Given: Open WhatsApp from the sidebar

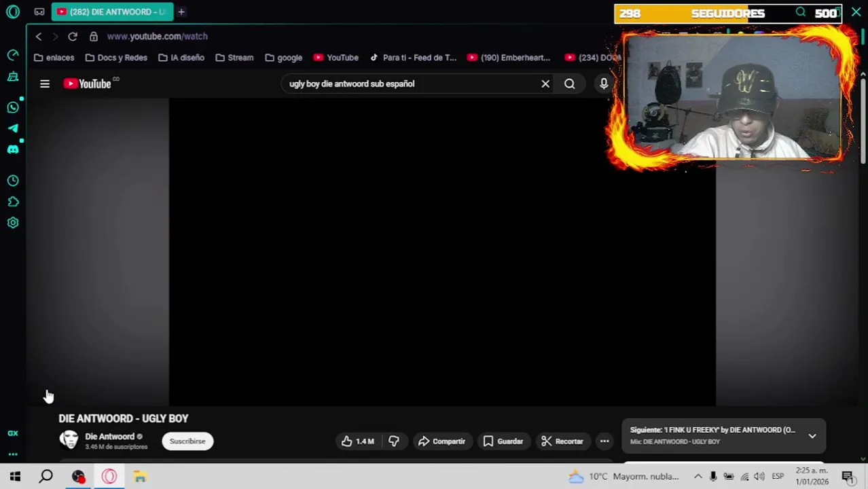Looking at the screenshot, I should (13, 107).
